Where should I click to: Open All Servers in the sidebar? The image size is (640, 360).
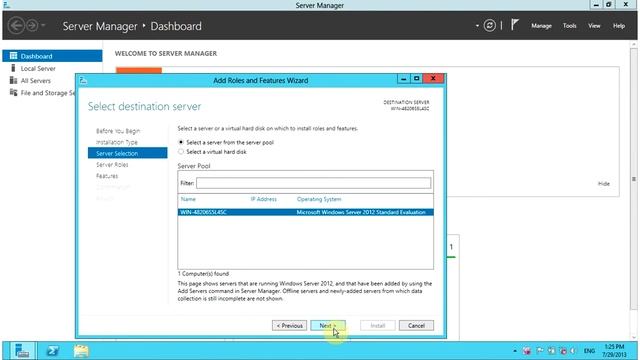point(36,81)
